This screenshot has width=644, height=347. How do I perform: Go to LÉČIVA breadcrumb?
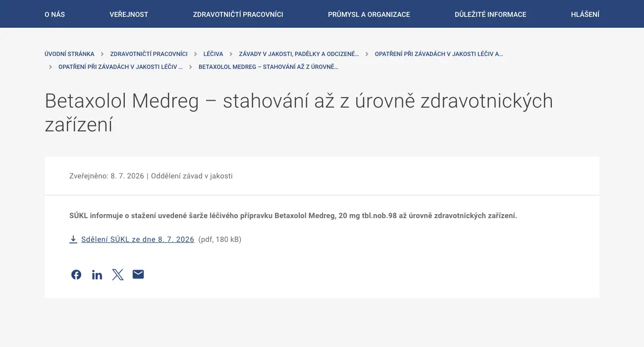(x=213, y=54)
